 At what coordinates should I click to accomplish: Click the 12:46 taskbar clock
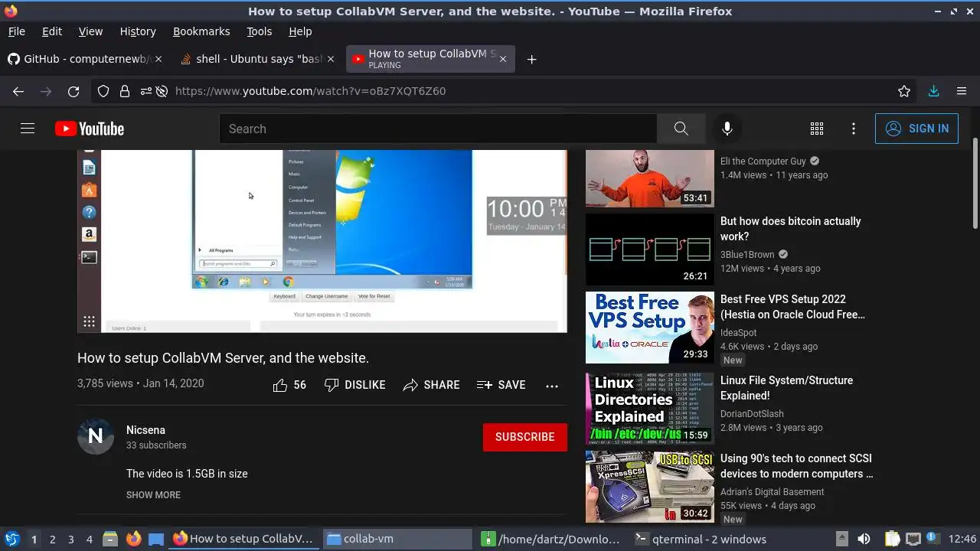(x=962, y=539)
